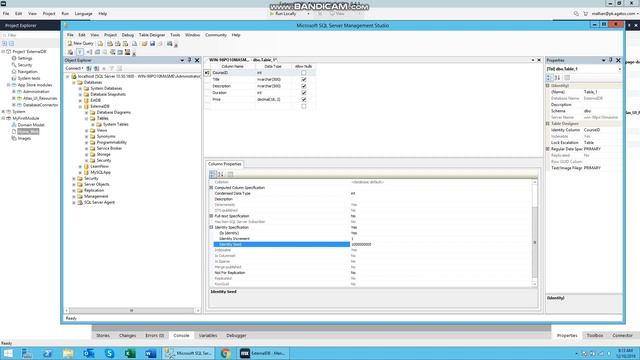Click the Disconnect icon in Object Explorer toolbar
This screenshot has width=640, height=360.
tap(89, 68)
